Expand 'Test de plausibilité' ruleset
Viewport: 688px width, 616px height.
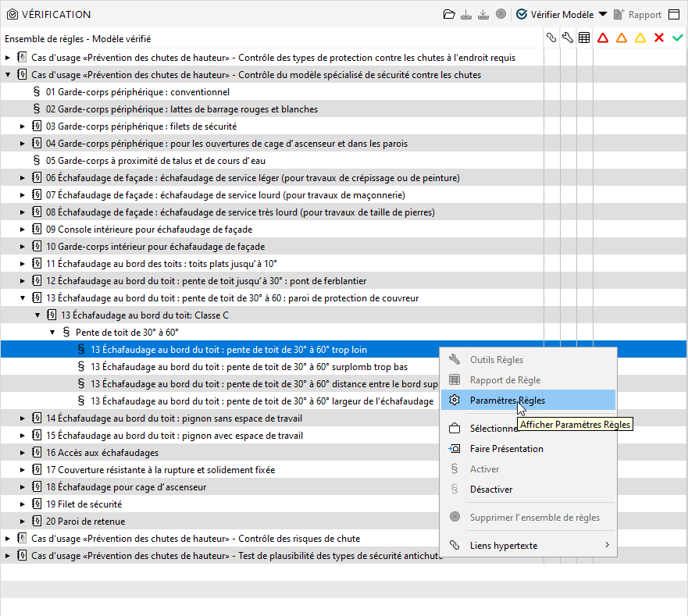(x=8, y=555)
